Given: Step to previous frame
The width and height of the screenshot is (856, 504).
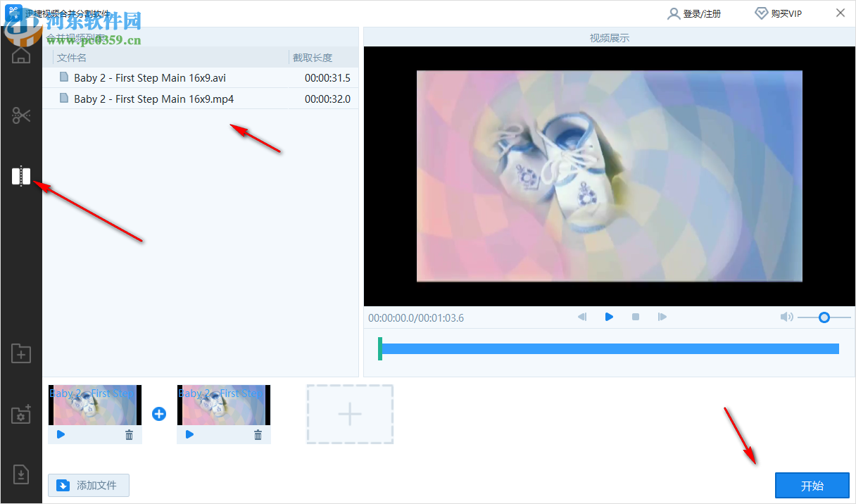Looking at the screenshot, I should click(x=582, y=317).
